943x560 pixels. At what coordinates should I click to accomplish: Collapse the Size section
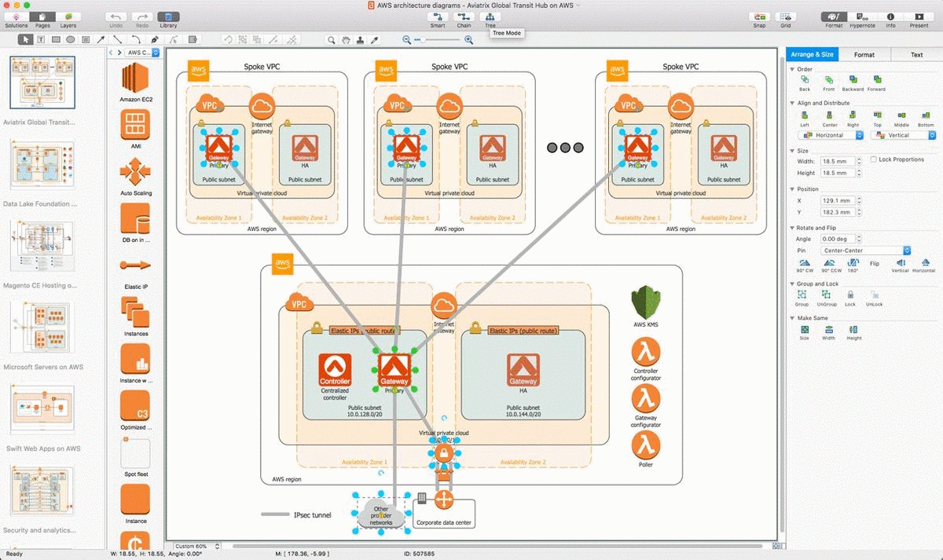(792, 150)
